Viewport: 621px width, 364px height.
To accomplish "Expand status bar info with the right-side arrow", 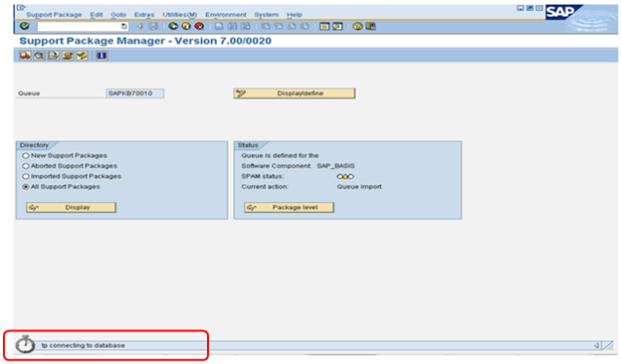I will click(x=596, y=345).
